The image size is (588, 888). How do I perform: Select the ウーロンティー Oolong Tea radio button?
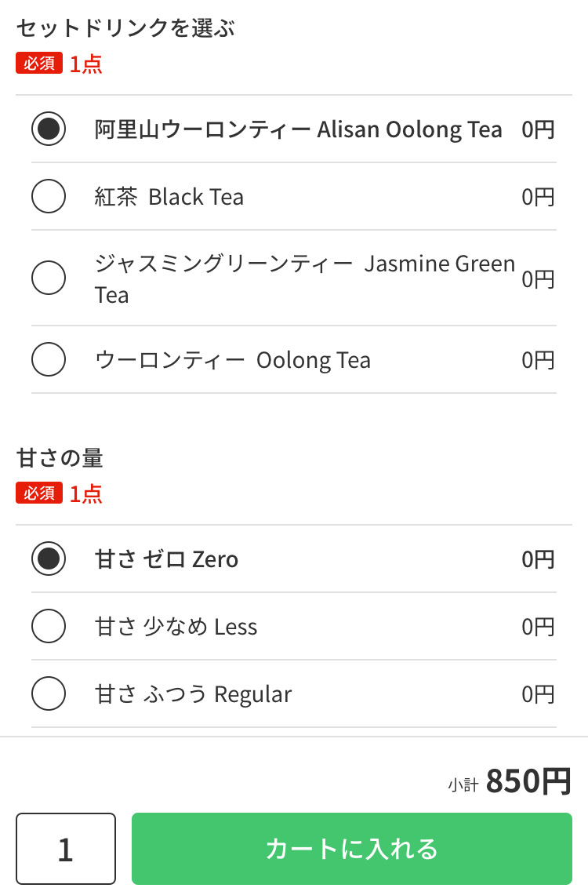click(49, 360)
